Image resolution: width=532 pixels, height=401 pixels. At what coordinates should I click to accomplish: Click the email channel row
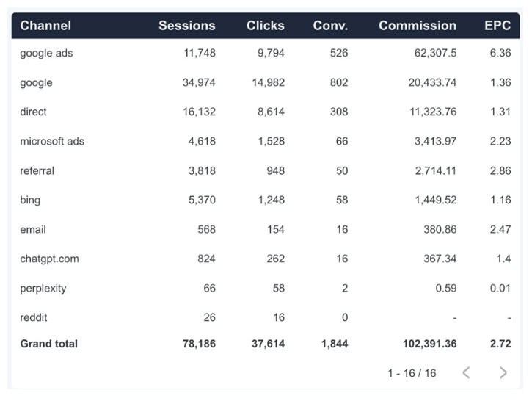coord(33,229)
